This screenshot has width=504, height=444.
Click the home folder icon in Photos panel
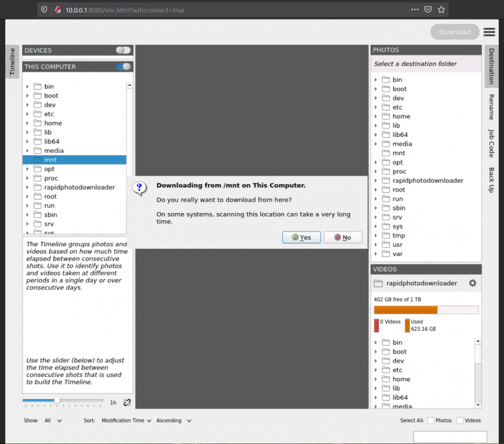pos(386,117)
